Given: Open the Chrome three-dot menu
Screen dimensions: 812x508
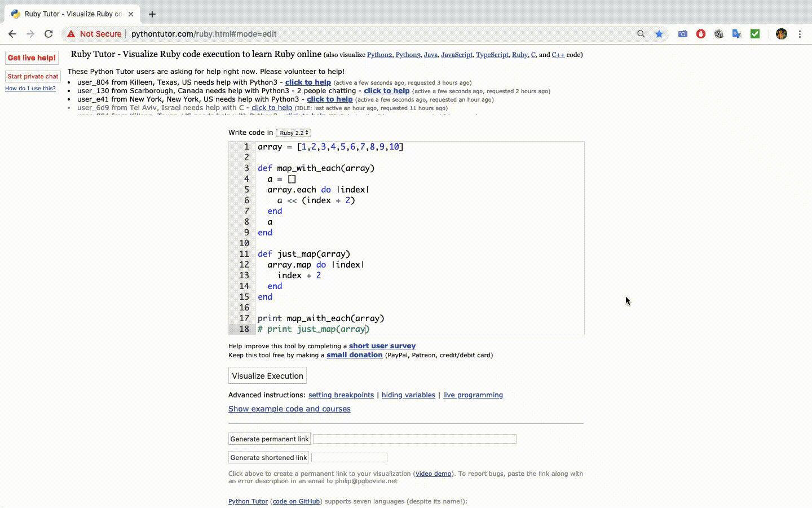Looking at the screenshot, I should tap(800, 34).
